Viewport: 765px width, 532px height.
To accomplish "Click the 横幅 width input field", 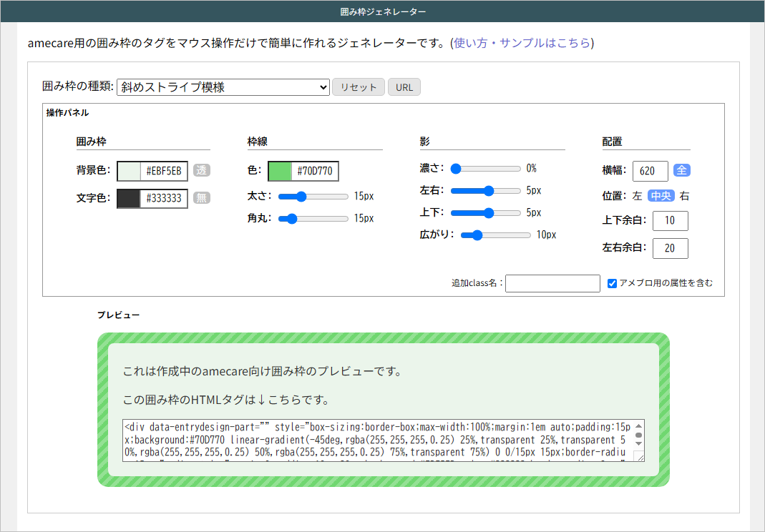I will (x=650, y=171).
